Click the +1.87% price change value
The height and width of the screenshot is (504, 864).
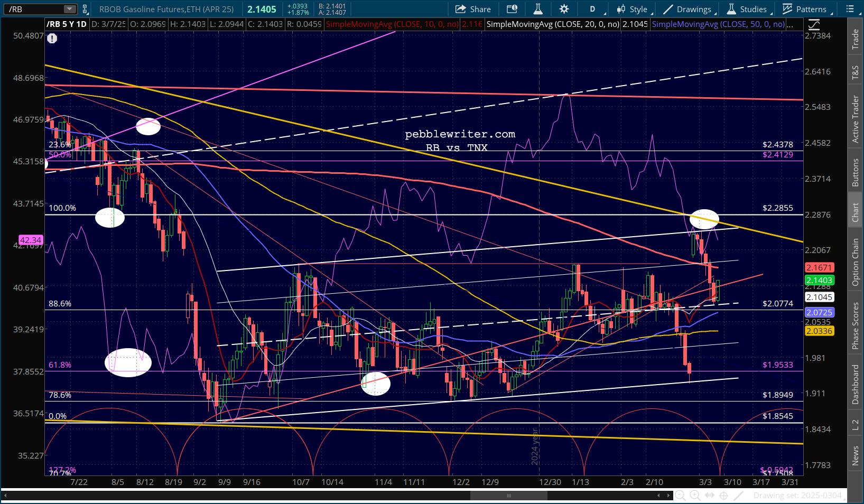coord(298,12)
